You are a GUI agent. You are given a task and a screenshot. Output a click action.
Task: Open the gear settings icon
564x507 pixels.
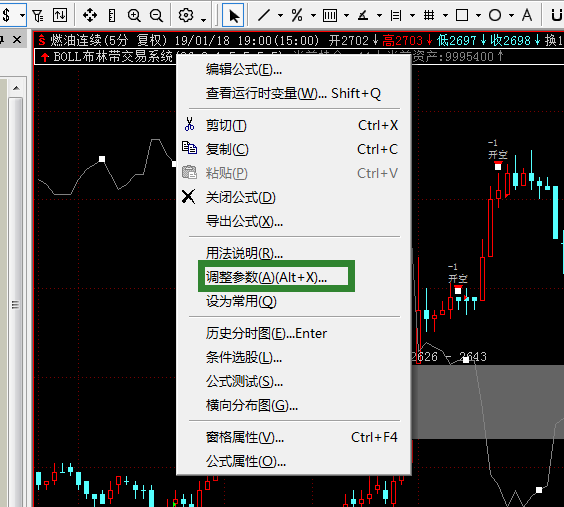click(x=186, y=15)
